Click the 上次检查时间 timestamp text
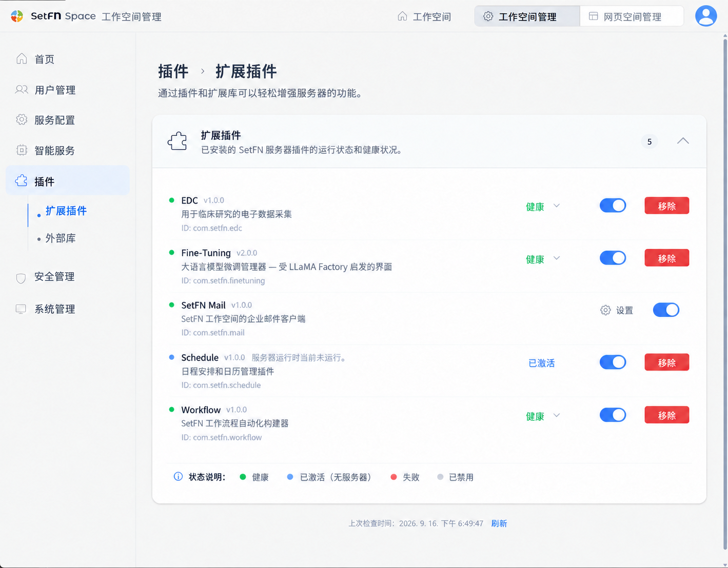 (x=416, y=523)
